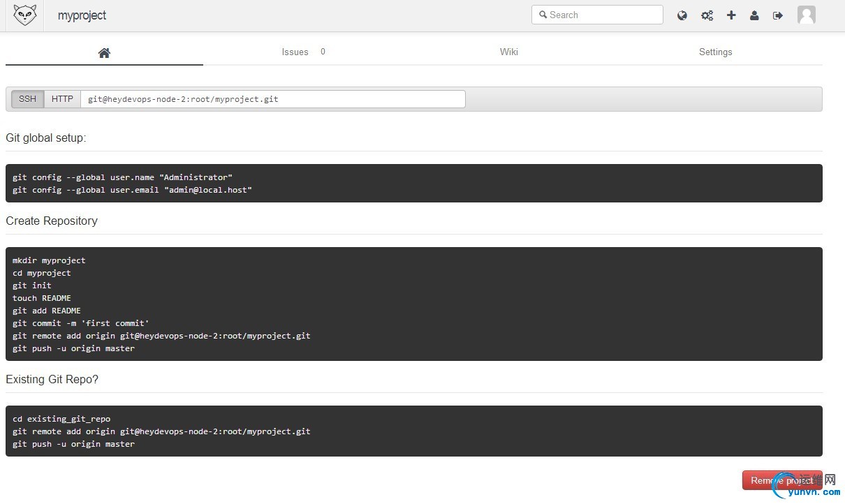Image resolution: width=845 pixels, height=504 pixels.
Task: Switch to the Wiki tab
Action: click(x=509, y=52)
